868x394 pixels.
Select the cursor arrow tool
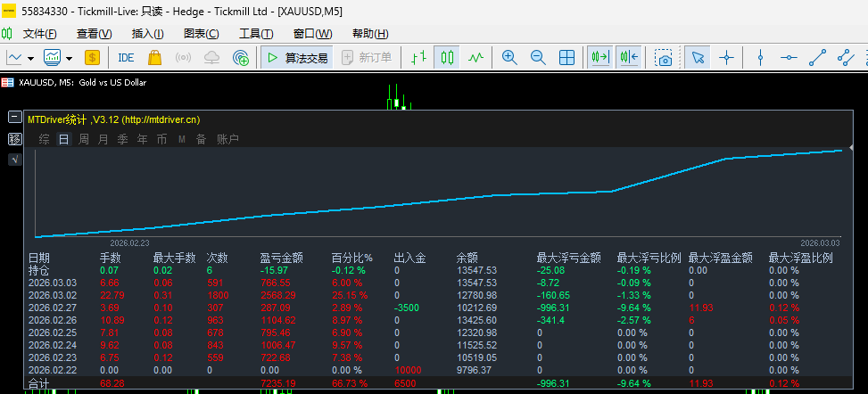pyautogui.click(x=698, y=57)
